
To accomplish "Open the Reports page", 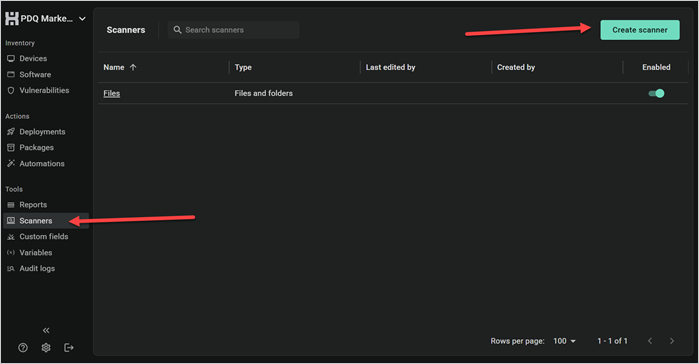I will 33,204.
